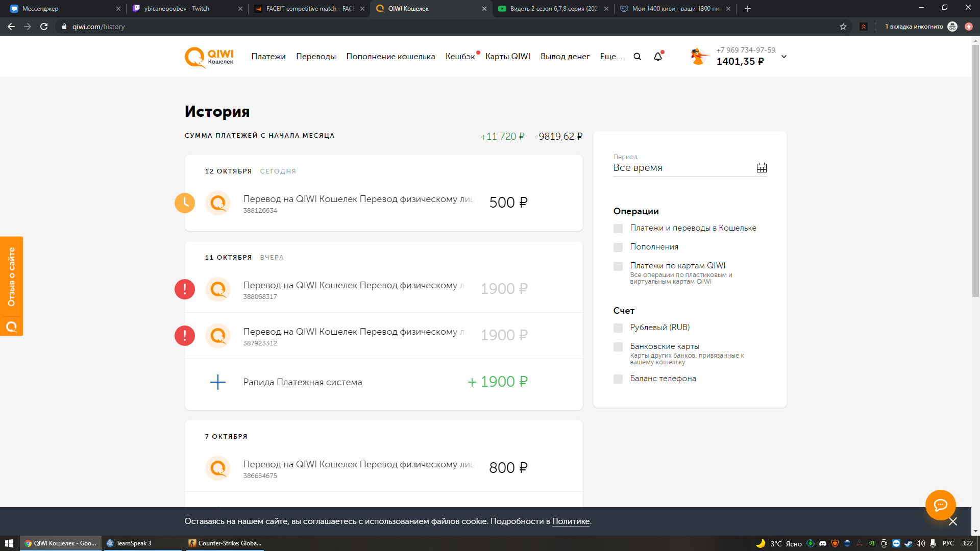This screenshot has width=980, height=551.
Task: Click the Steam icon in system tray
Action: 909,543
